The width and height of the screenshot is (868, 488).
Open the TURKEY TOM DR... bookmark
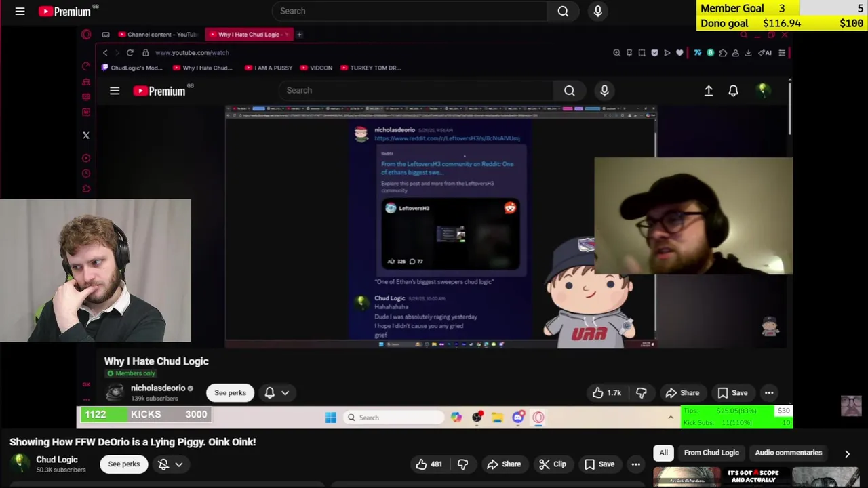(x=370, y=68)
